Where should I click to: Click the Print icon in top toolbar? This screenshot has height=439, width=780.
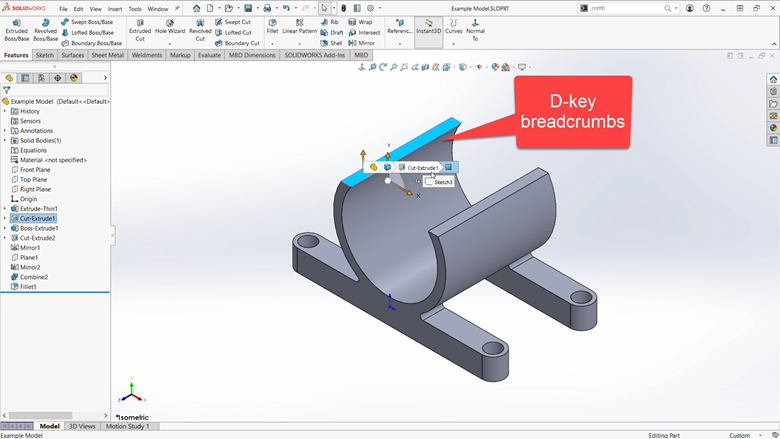click(x=267, y=8)
